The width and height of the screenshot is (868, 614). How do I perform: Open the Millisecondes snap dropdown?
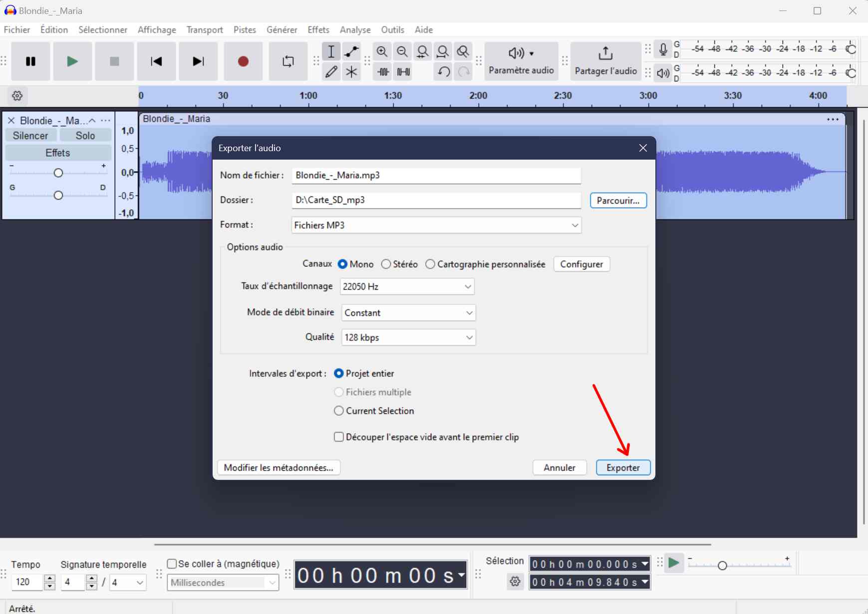[x=223, y=583]
